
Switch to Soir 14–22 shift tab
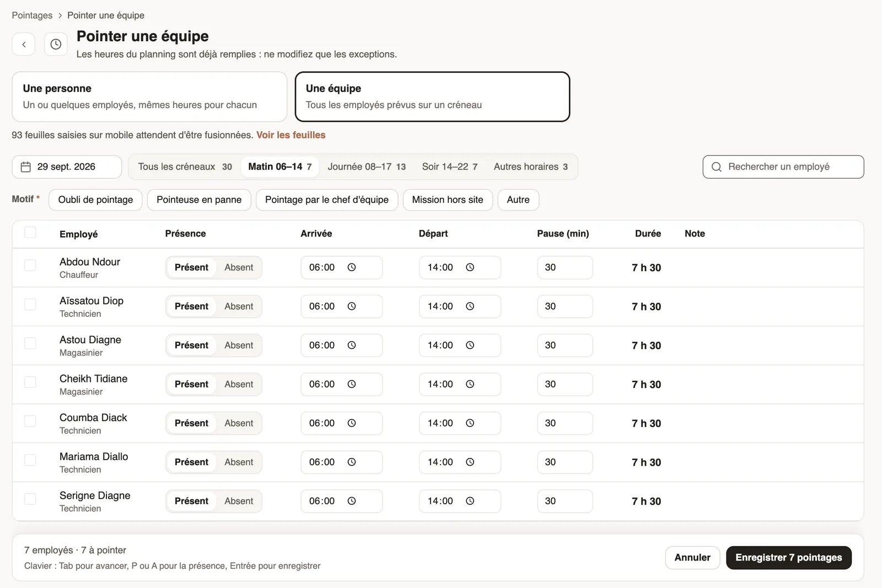tap(450, 167)
